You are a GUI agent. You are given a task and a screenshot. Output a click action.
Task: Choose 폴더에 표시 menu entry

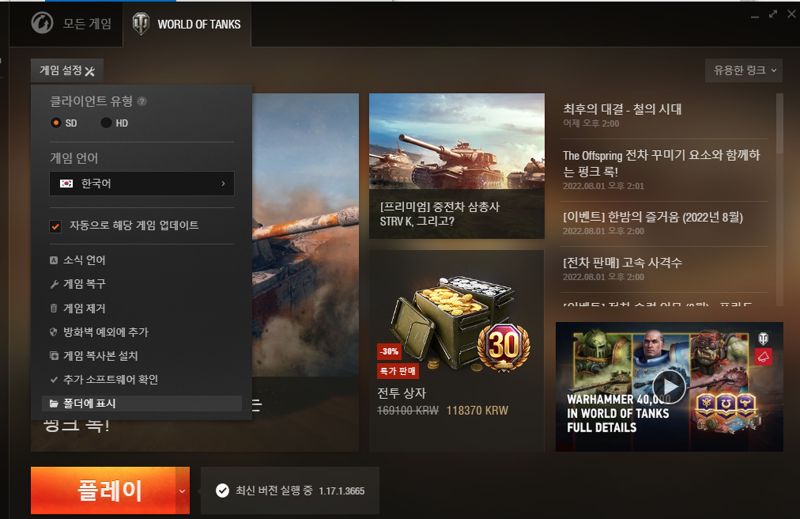pyautogui.click(x=142, y=404)
